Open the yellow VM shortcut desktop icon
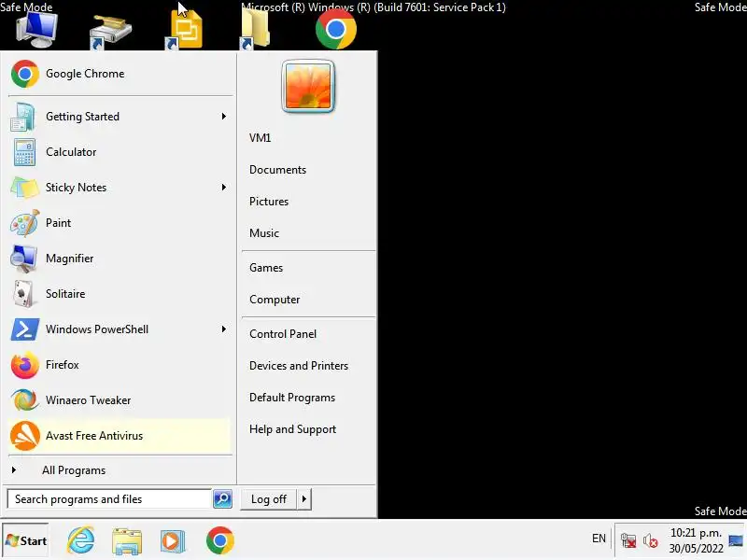The width and height of the screenshot is (747, 560). tap(184, 31)
